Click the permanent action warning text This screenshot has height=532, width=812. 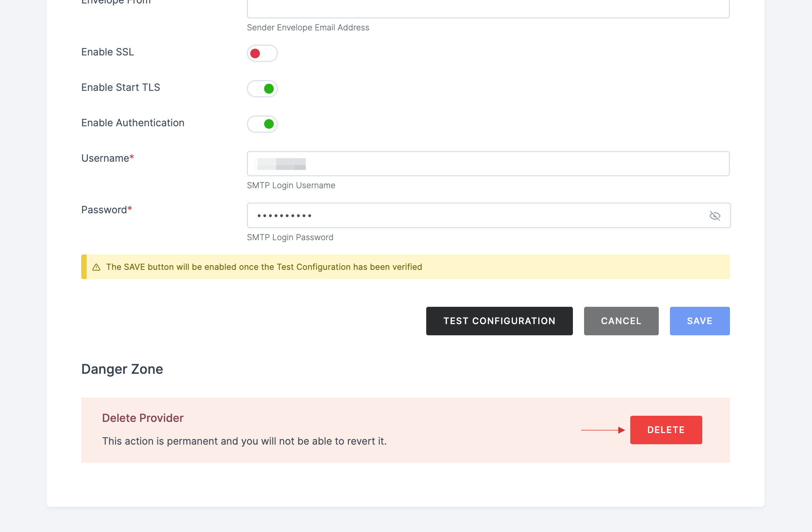coord(244,441)
